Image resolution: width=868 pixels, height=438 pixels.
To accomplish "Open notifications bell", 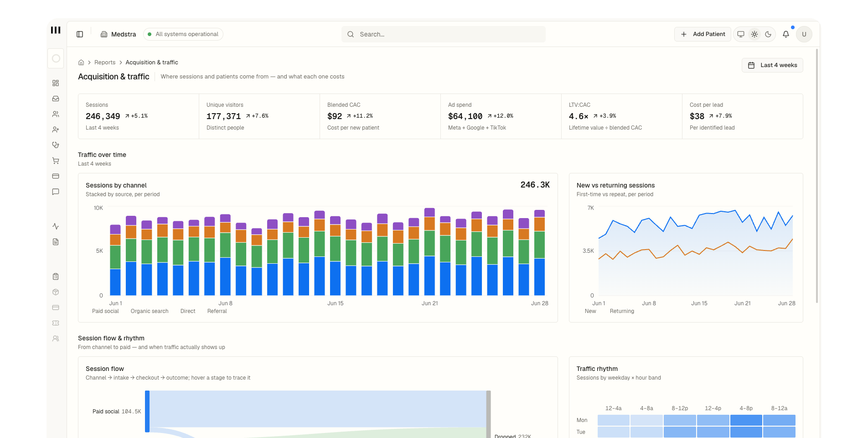I will tap(786, 34).
